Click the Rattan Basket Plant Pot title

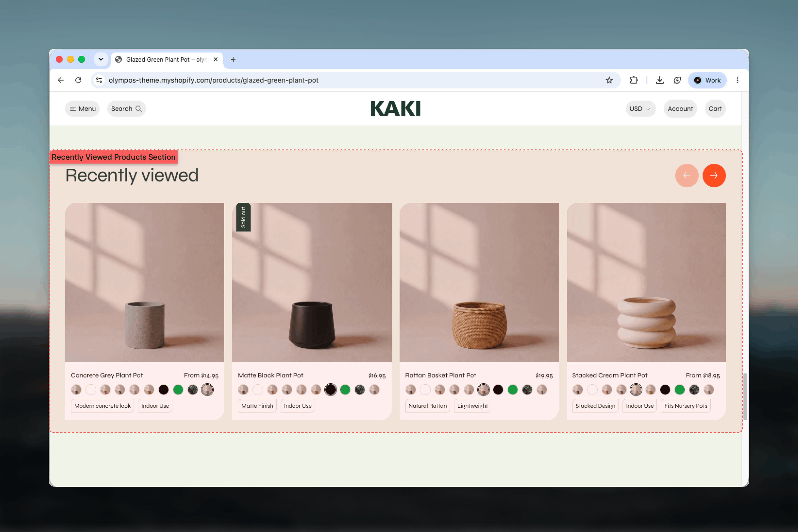441,375
